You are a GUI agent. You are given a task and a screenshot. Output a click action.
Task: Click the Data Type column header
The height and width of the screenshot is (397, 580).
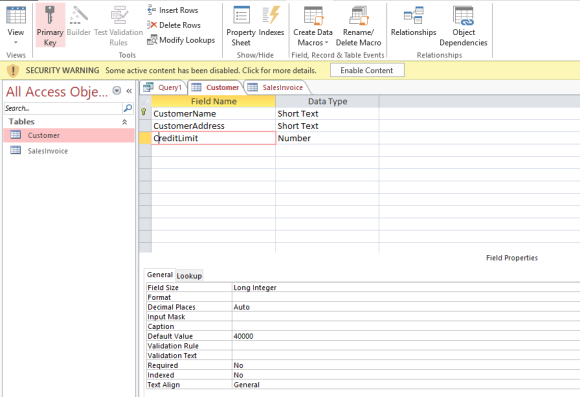pyautogui.click(x=327, y=101)
